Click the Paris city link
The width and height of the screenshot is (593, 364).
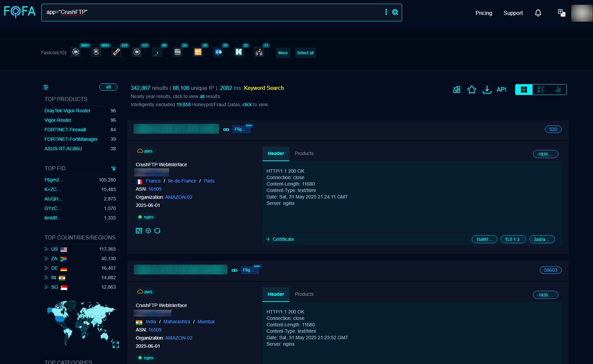pos(209,181)
